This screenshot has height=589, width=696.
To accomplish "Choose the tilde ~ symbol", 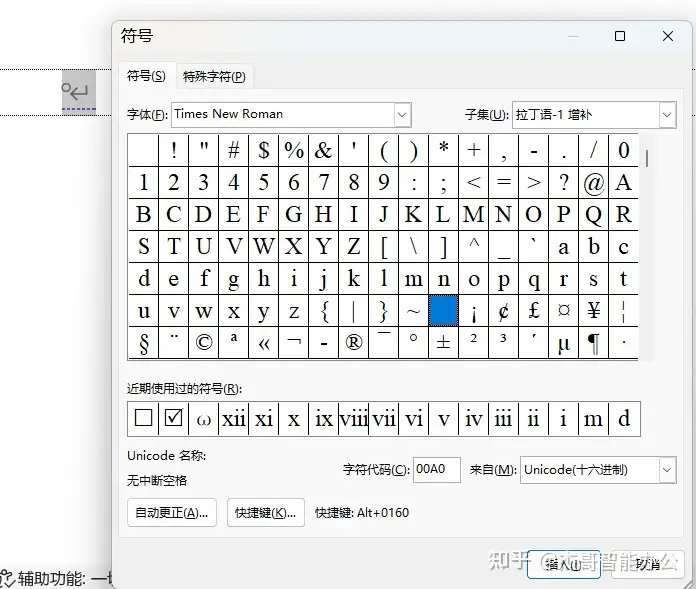I will click(414, 310).
